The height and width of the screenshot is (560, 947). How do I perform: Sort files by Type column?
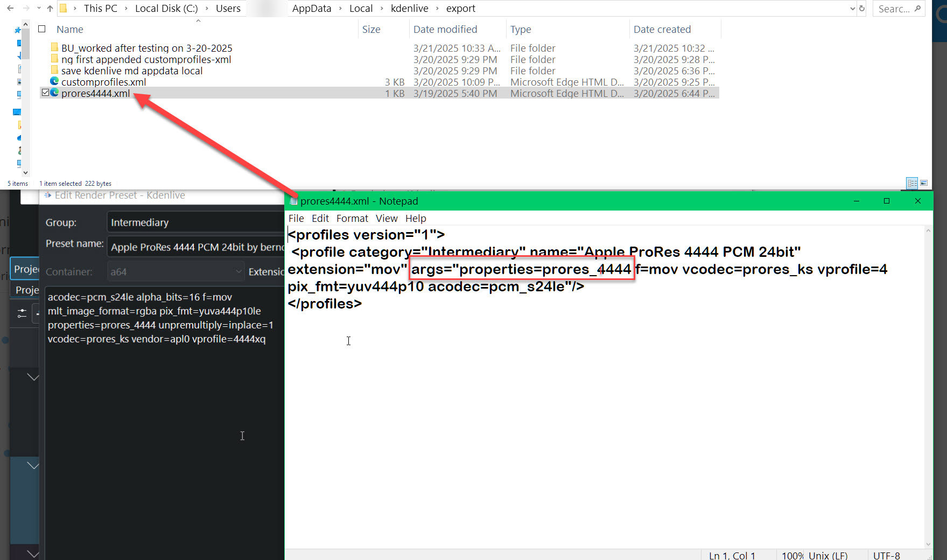point(521,30)
